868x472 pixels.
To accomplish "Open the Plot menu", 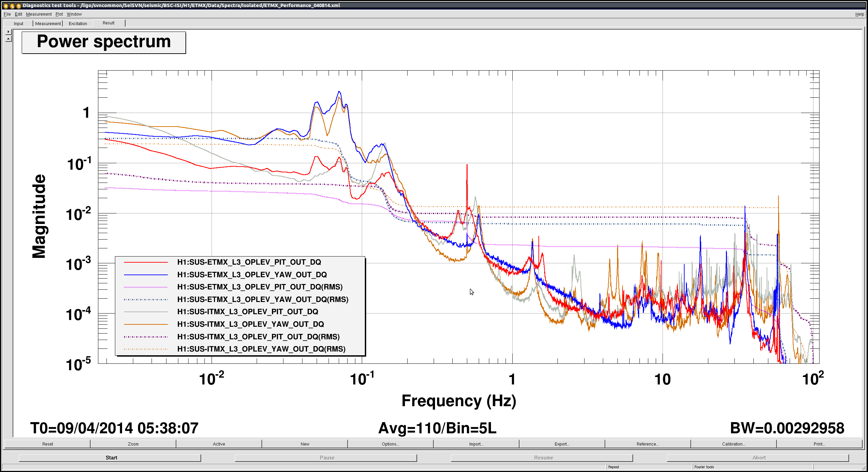I will point(59,14).
